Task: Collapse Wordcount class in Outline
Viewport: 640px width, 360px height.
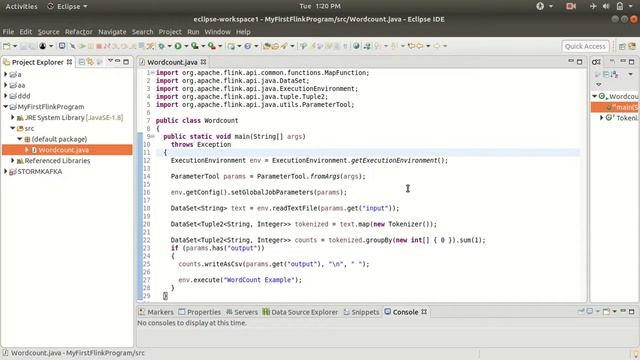Action: pyautogui.click(x=595, y=96)
